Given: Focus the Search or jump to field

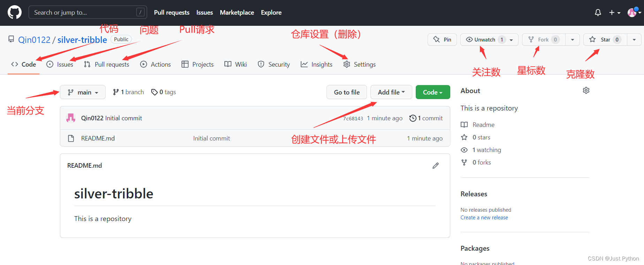Looking at the screenshot, I should pos(88,13).
